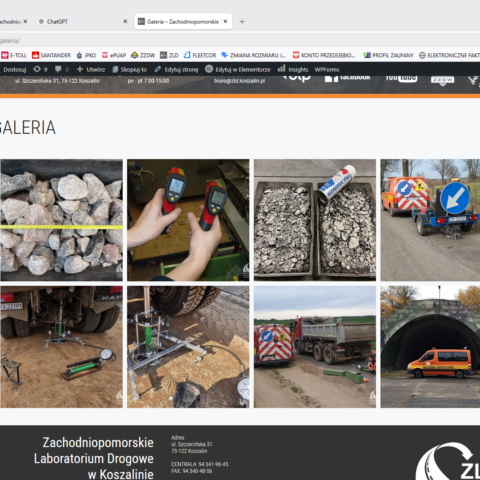The width and height of the screenshot is (480, 480).
Task: Click the CENTRALA phone number in footer
Action: coord(200,464)
